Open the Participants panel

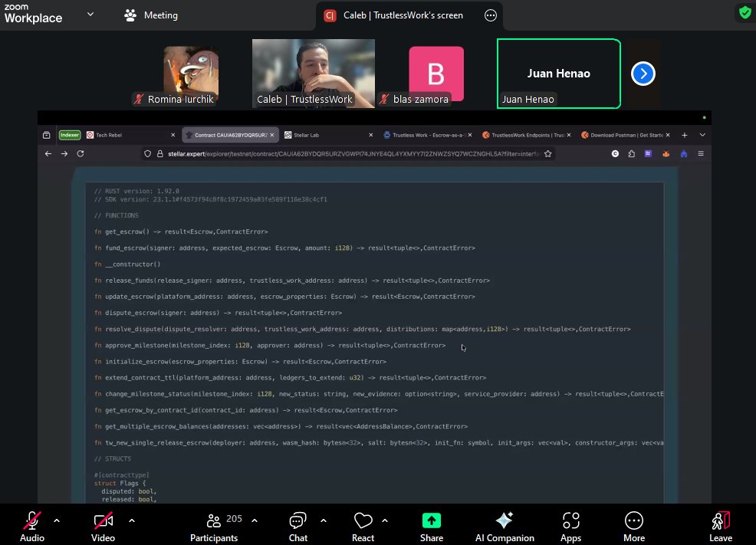(214, 526)
